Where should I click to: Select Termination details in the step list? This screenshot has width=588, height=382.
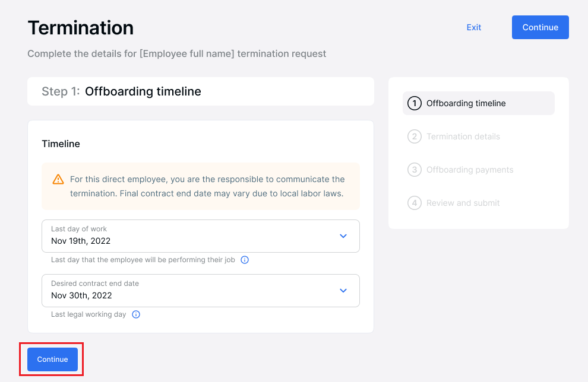[x=461, y=136]
